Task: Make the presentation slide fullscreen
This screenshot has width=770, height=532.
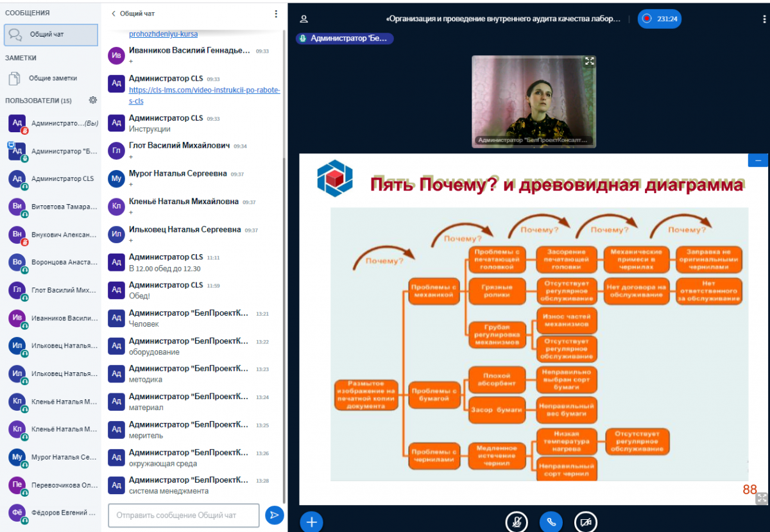Action: tap(761, 498)
